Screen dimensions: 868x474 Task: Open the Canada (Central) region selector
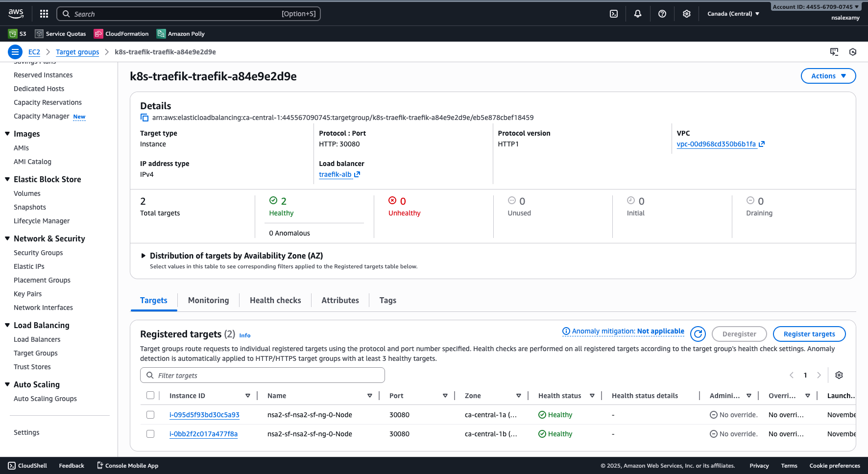point(733,14)
